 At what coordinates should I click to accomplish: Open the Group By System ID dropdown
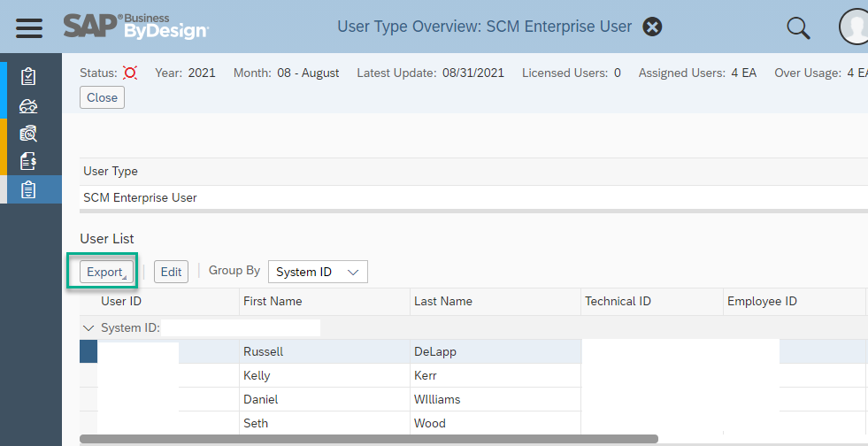point(318,272)
